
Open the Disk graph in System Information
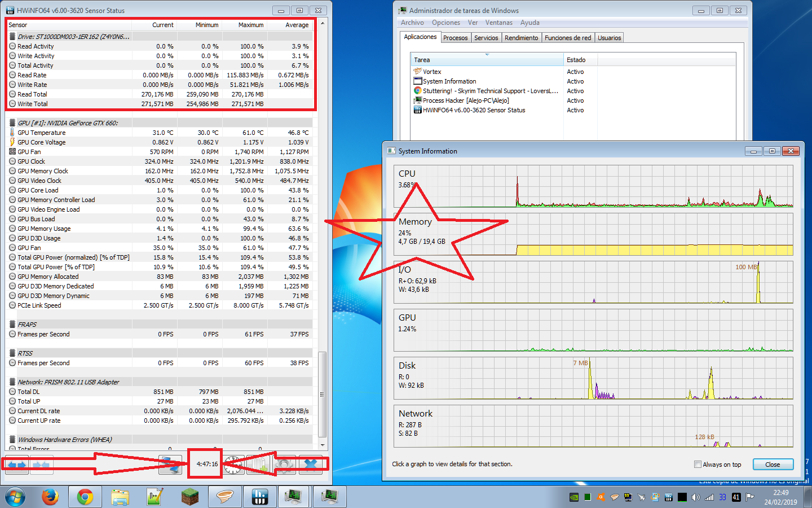point(593,378)
